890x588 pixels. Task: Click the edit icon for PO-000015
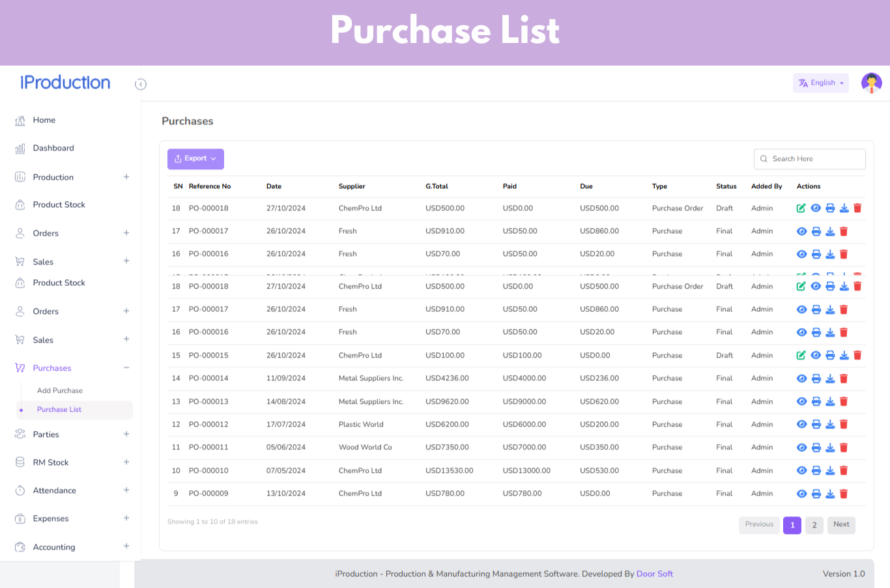click(x=801, y=356)
